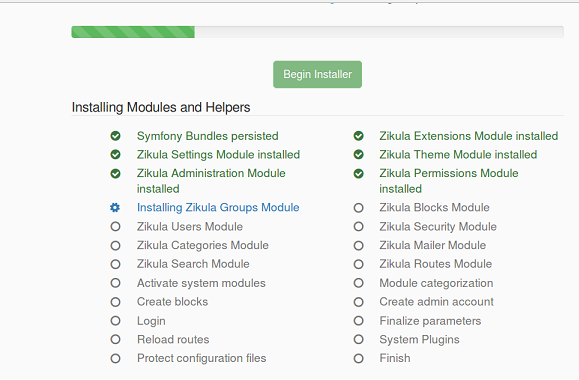Click the circle marker beside Login step

coord(115,321)
